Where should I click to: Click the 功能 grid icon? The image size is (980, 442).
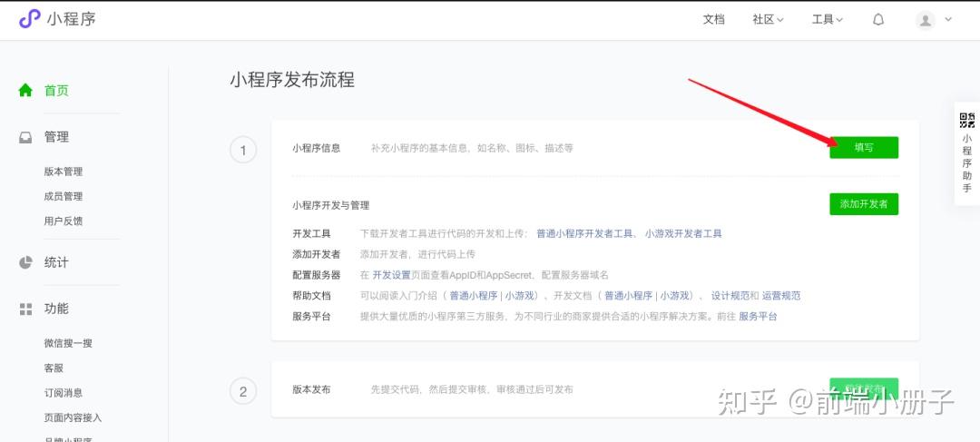(x=25, y=309)
